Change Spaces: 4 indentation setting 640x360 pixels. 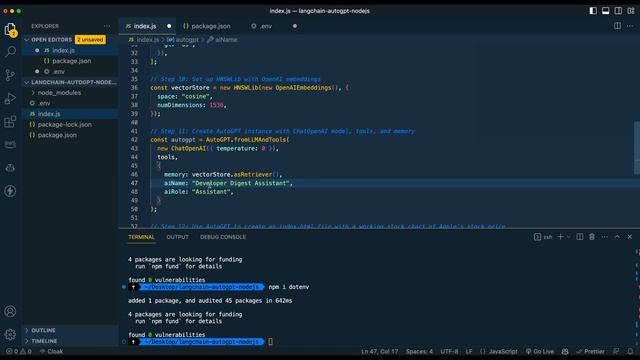(419, 351)
